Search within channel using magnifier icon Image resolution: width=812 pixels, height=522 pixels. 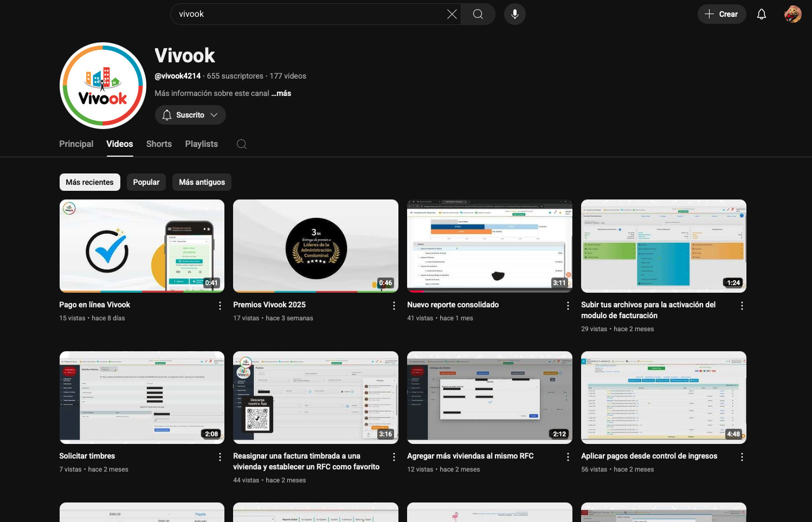pos(242,144)
